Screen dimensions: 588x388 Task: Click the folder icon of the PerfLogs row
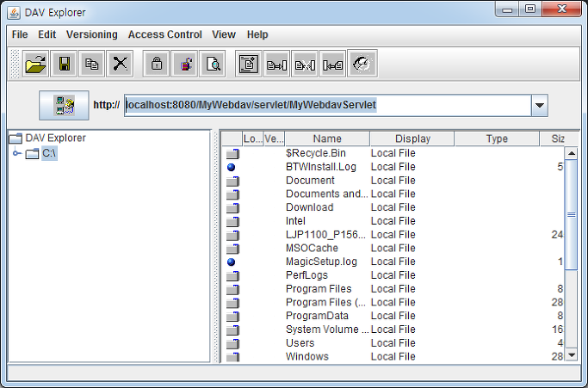point(232,275)
